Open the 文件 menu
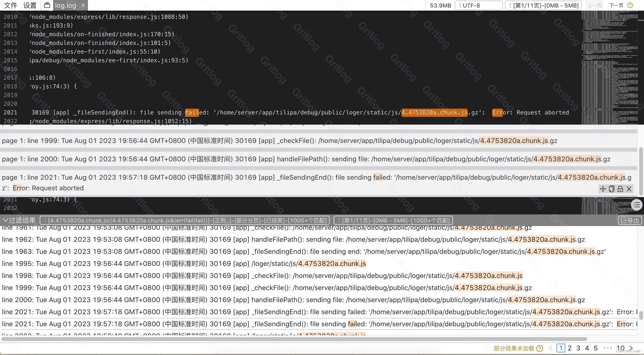Screen dimensions: 644x355 (11, 5)
